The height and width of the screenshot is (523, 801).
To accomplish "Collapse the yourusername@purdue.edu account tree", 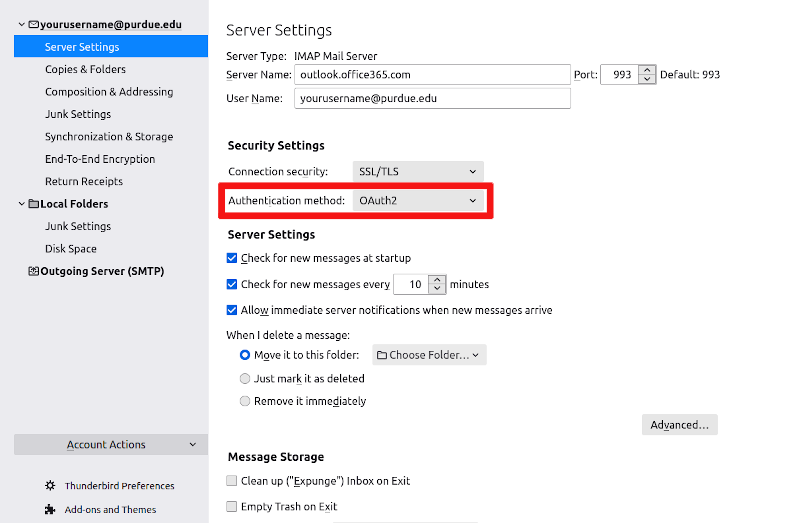I will [21, 24].
